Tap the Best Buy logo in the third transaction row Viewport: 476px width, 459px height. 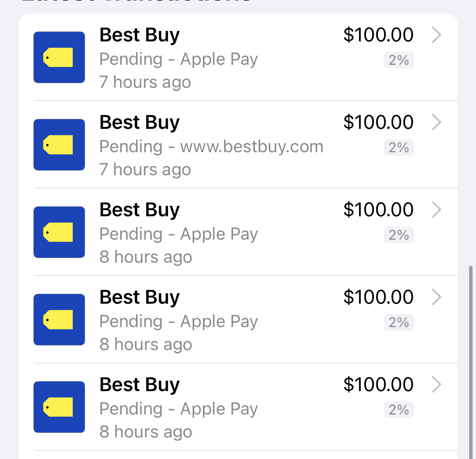tap(59, 232)
